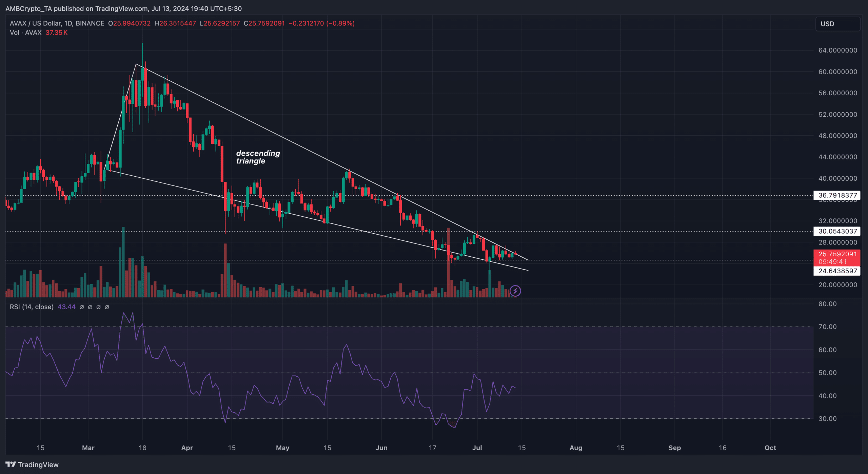868x474 pixels.
Task: Click the 44.0000000 price axis label
Action: tap(837, 157)
